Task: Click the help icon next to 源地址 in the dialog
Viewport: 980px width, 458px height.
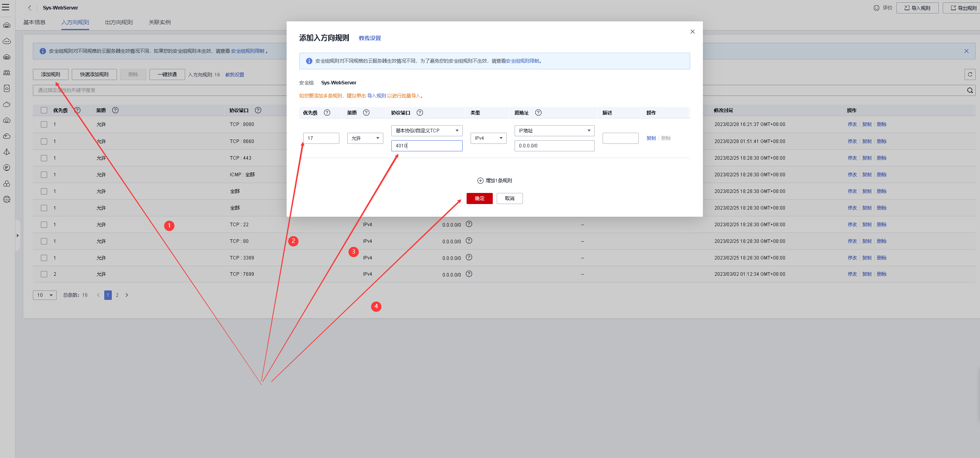Action: point(538,113)
